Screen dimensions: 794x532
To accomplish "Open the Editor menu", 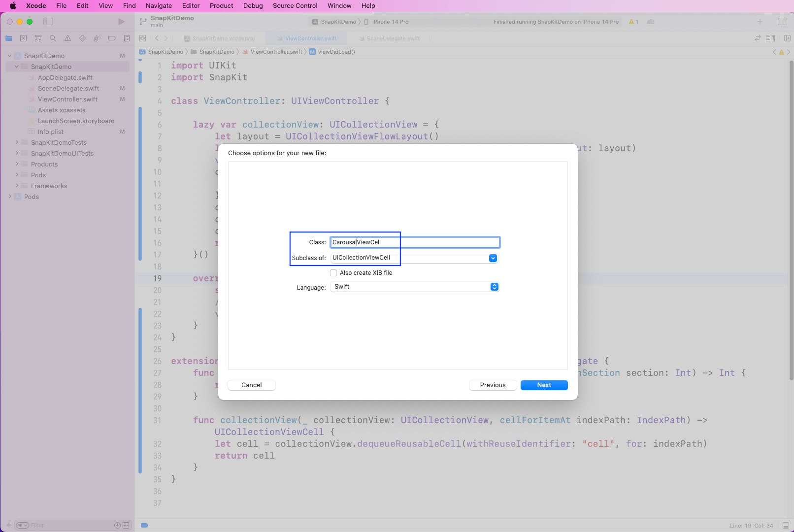I will pyautogui.click(x=191, y=6).
